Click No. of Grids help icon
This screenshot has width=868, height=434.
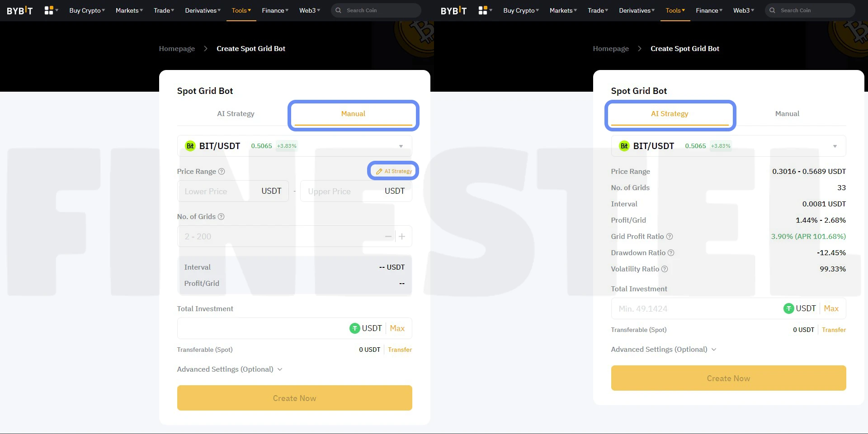coord(221,217)
